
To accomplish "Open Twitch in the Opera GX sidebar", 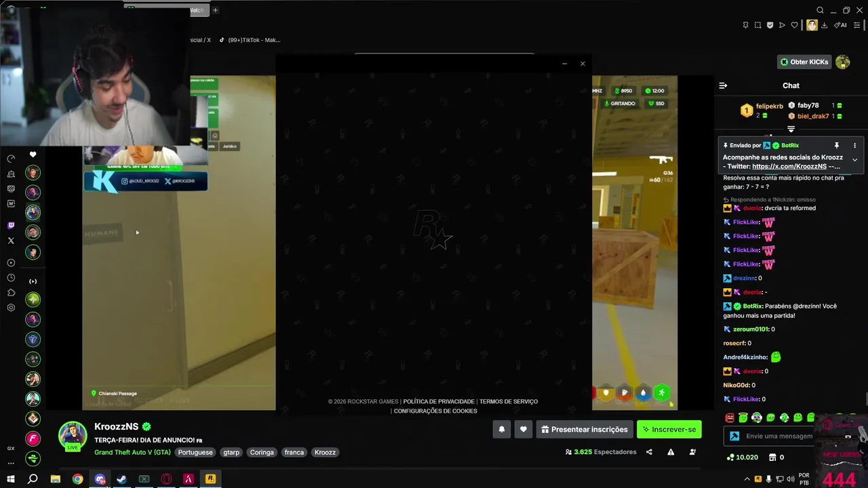I will click(11, 225).
